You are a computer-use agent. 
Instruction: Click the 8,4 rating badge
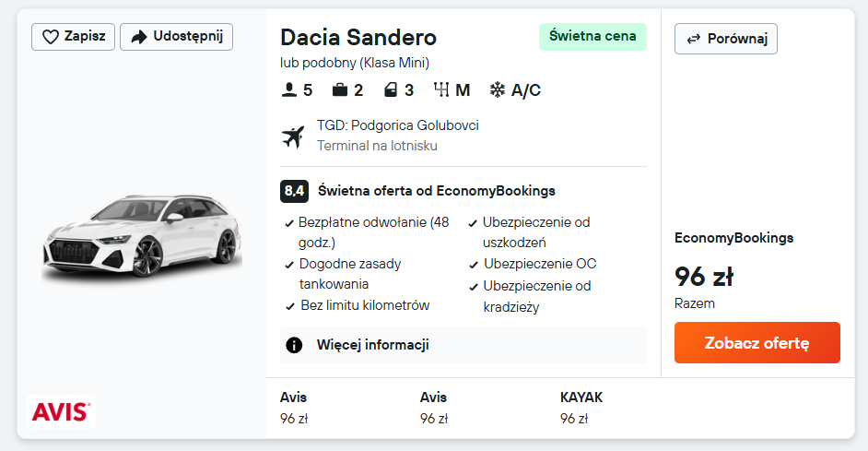(x=294, y=191)
